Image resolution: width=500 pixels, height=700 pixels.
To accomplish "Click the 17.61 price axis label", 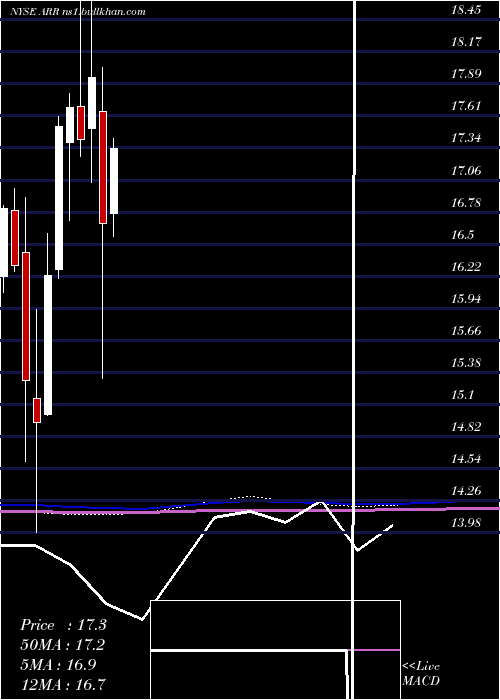I will 466,106.
